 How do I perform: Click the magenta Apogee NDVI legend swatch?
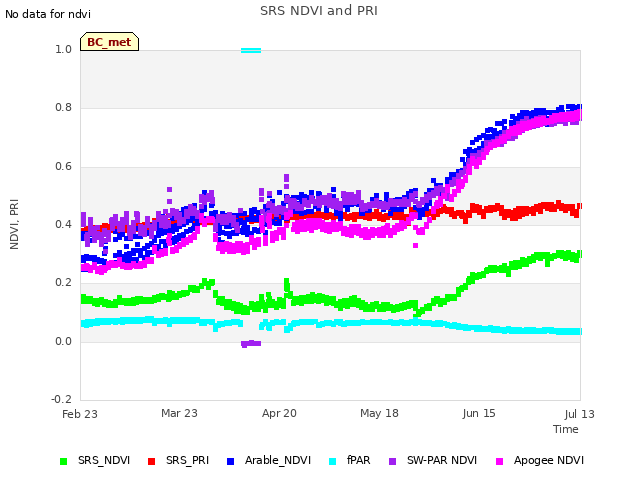click(499, 461)
